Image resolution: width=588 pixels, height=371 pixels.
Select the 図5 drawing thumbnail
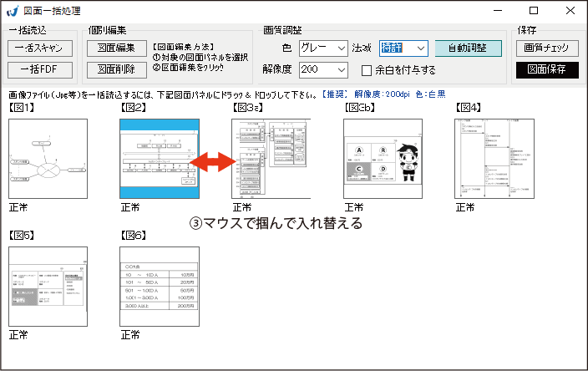48,286
